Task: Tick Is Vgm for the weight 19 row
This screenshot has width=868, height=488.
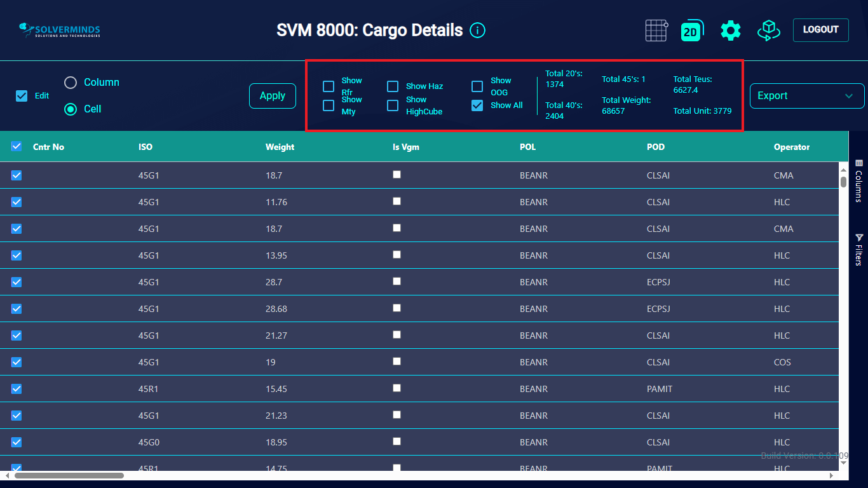Action: point(397,361)
